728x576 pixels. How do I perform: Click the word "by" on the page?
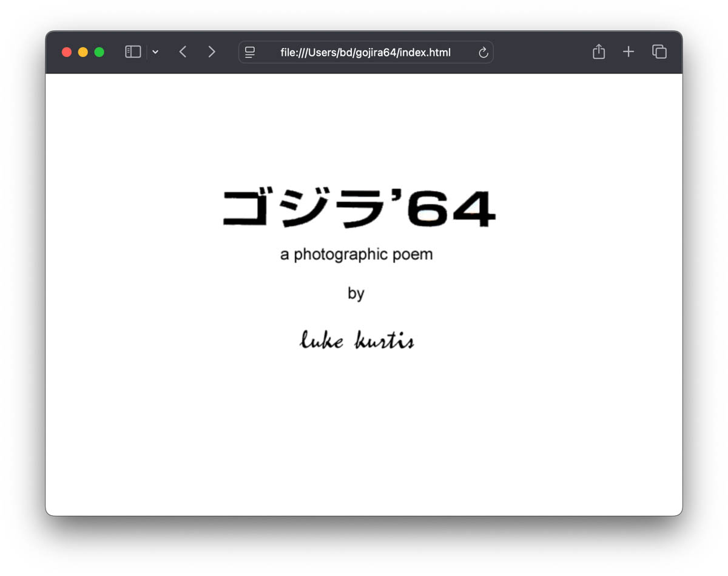click(356, 293)
